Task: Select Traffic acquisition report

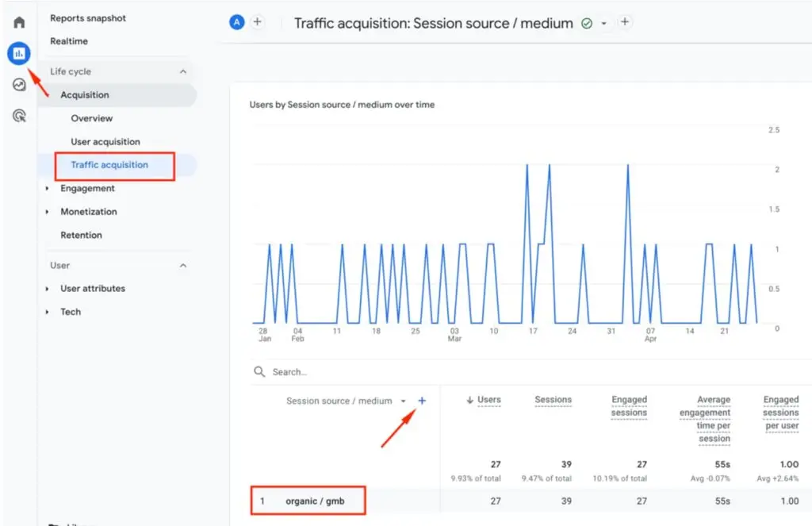Action: (109, 165)
